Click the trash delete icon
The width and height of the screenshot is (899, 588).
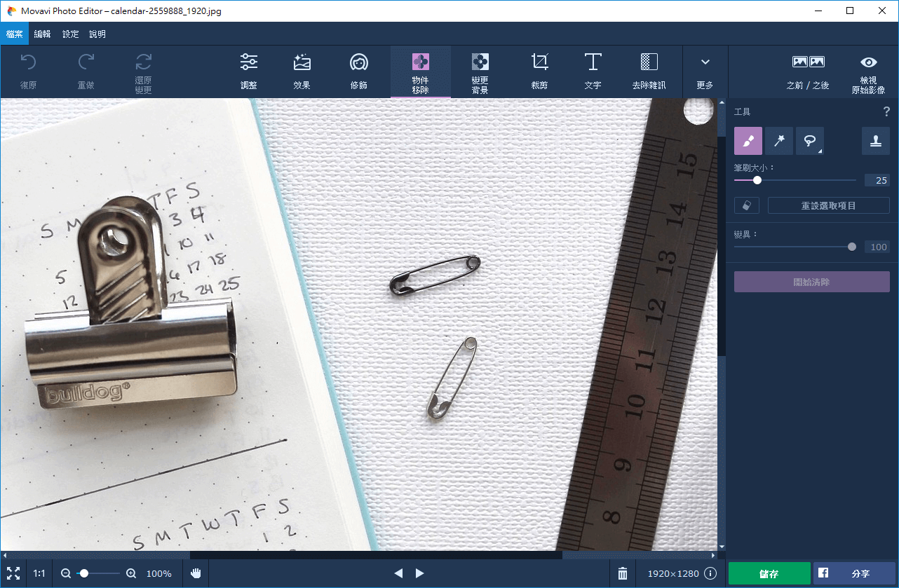click(622, 573)
